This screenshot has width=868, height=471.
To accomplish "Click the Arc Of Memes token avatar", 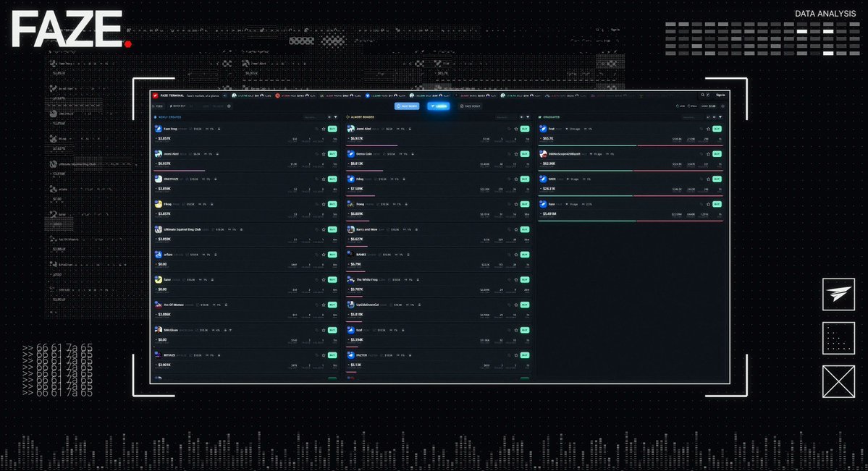I will (159, 305).
